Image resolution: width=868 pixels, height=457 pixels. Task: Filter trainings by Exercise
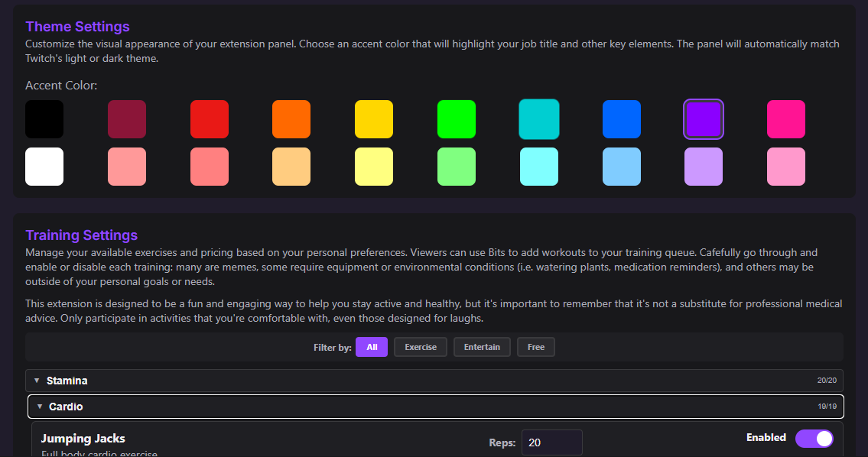click(x=421, y=347)
